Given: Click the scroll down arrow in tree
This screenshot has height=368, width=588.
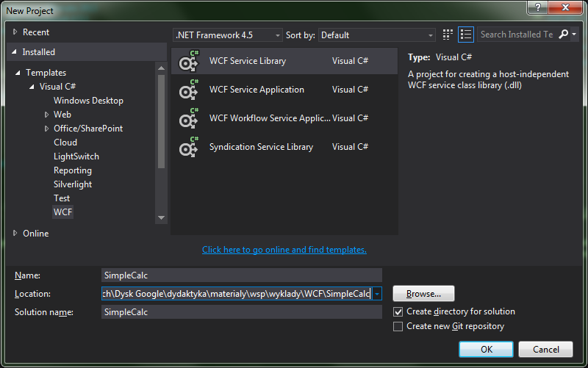Looking at the screenshot, I should (x=161, y=217).
